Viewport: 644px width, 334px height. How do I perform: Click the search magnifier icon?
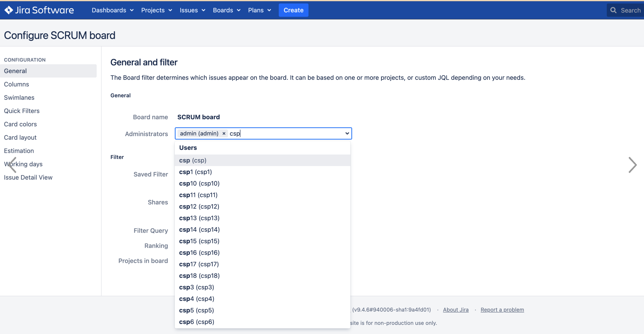[613, 10]
